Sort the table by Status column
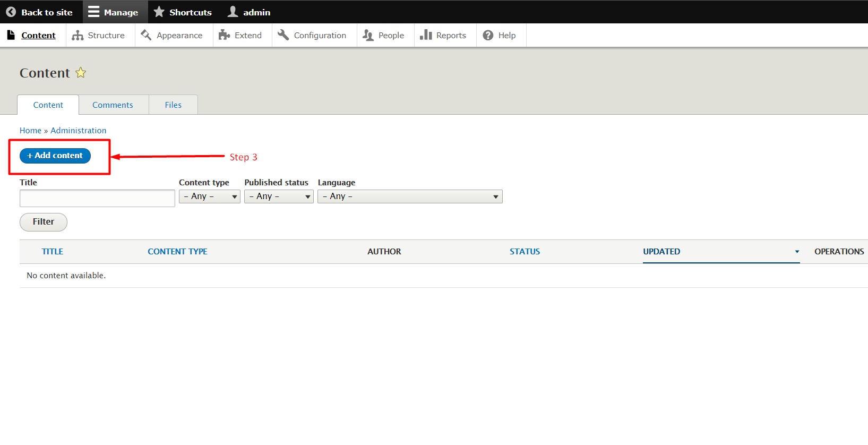868x445 pixels. [525, 252]
